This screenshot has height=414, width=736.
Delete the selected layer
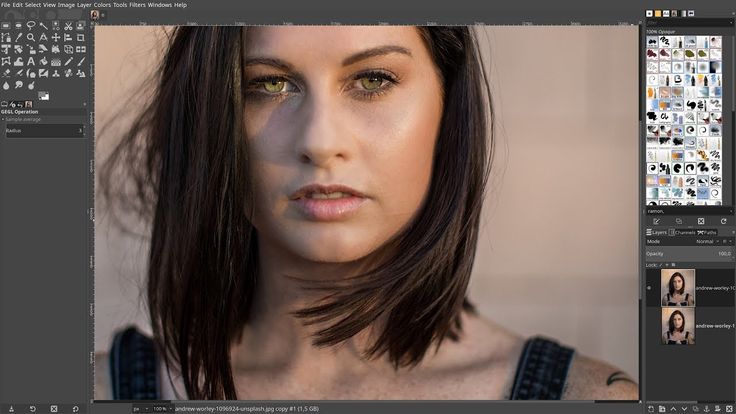click(x=729, y=409)
